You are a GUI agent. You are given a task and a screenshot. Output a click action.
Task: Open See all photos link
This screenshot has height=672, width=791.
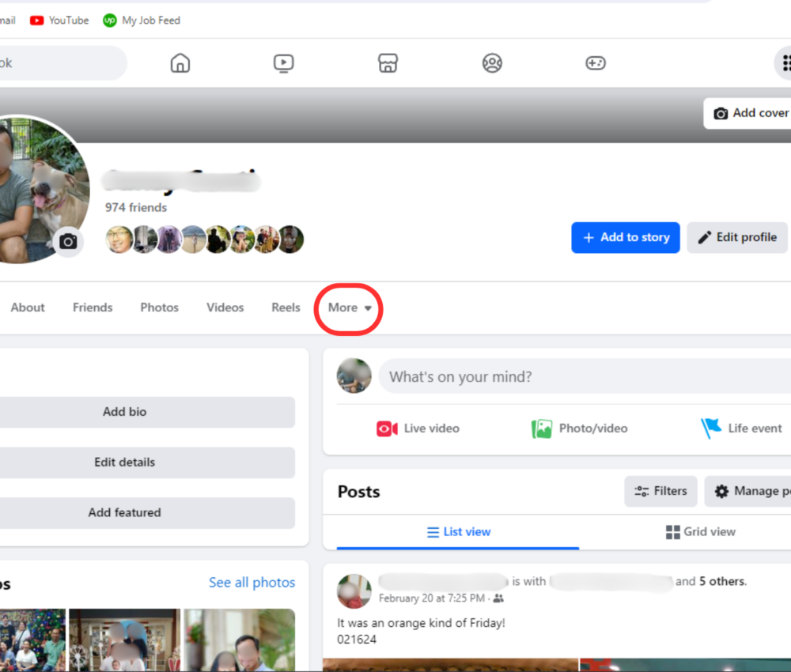pyautogui.click(x=252, y=582)
